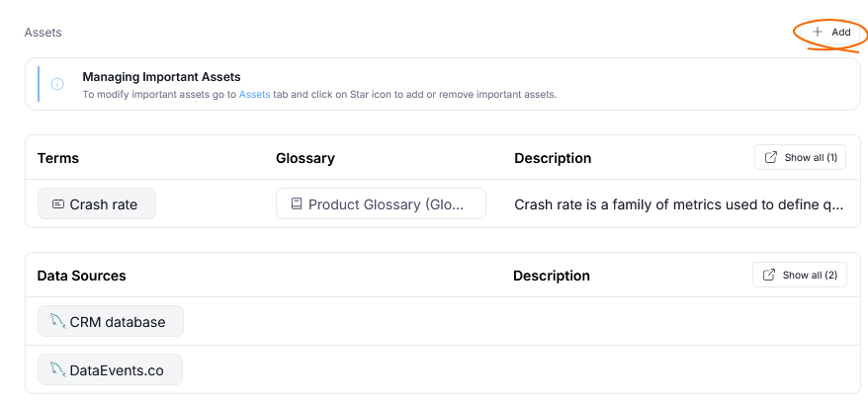Click the info icon in the Managing Important Assets banner
The height and width of the screenshot is (402, 868).
tap(57, 85)
